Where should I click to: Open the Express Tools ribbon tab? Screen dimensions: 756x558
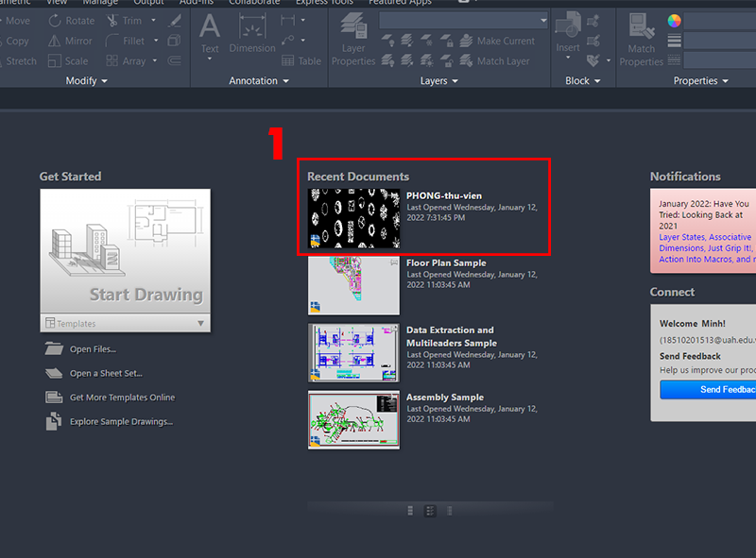322,3
